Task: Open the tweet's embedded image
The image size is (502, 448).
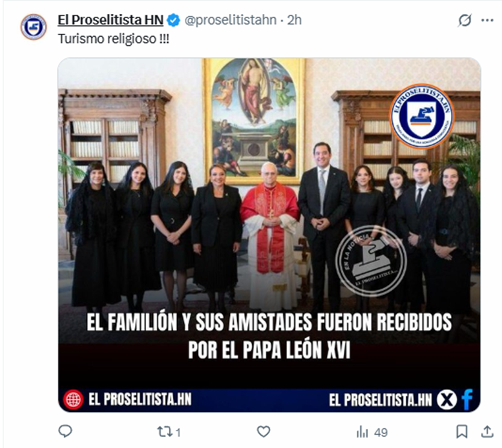Action: point(269,235)
